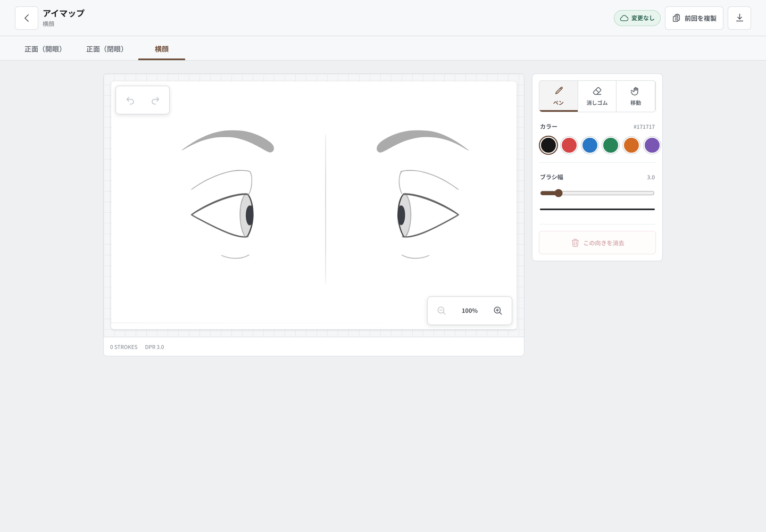766x532 pixels.
Task: Click the アイマップ page title
Action: 64,13
